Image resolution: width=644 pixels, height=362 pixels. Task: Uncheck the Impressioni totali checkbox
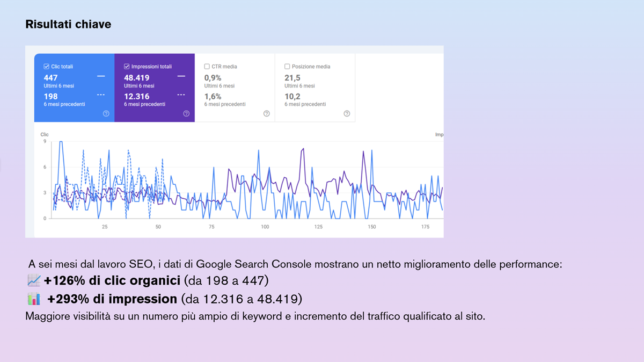point(127,67)
